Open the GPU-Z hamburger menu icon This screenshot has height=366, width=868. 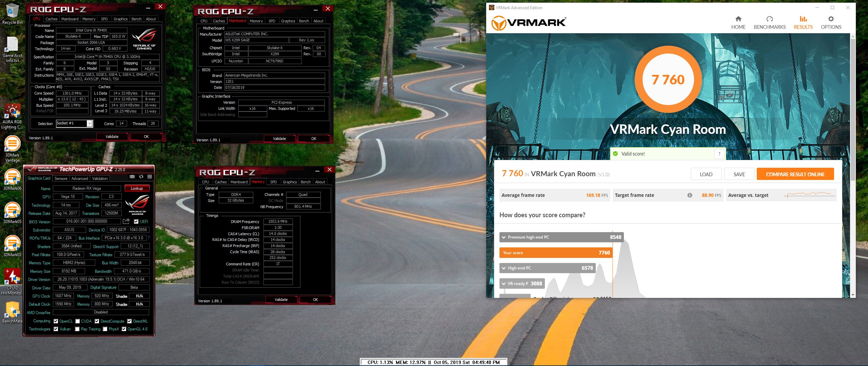(x=150, y=177)
